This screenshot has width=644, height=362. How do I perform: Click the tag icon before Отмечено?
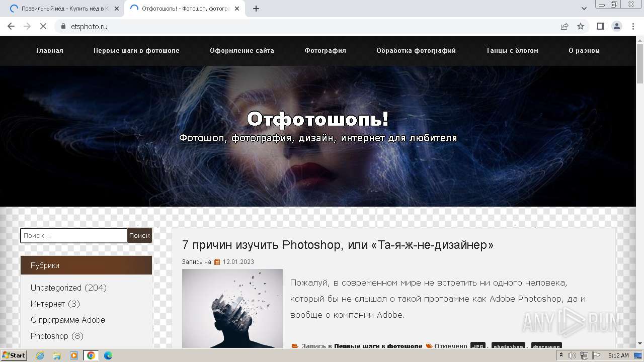coord(429,346)
